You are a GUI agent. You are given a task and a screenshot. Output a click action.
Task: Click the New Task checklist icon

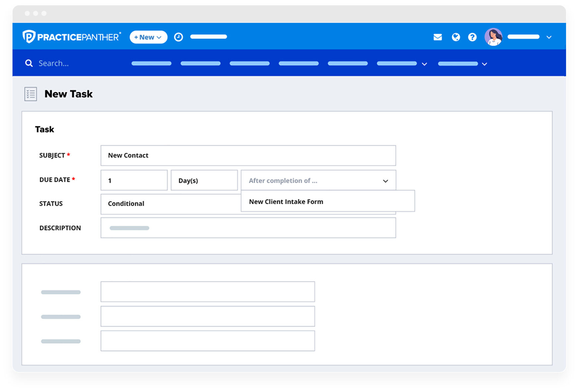[x=30, y=94]
